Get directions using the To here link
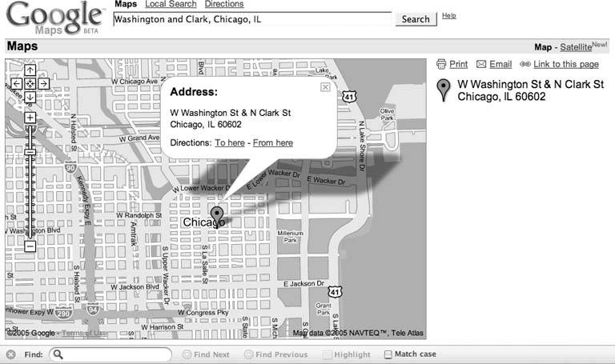Viewport: 615px width, 364px height. [230, 143]
